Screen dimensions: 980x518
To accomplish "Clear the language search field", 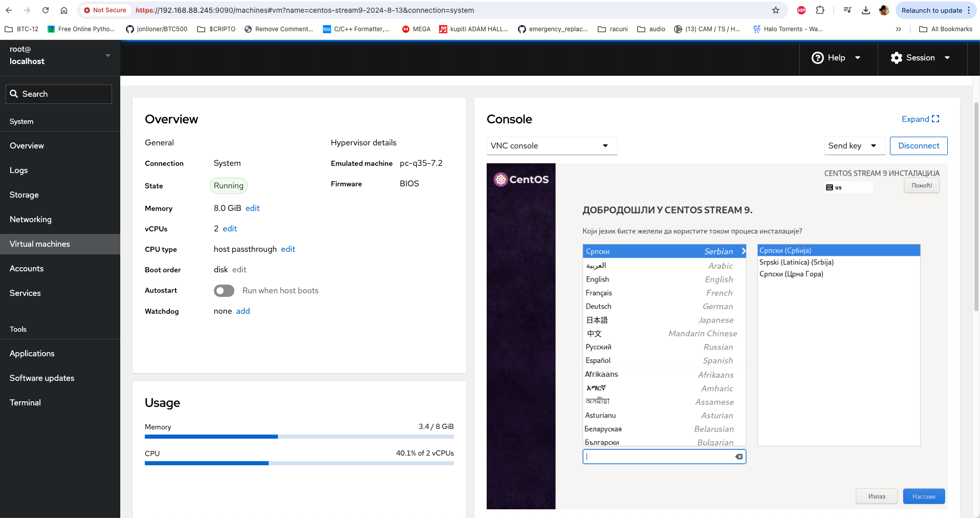I will point(739,457).
